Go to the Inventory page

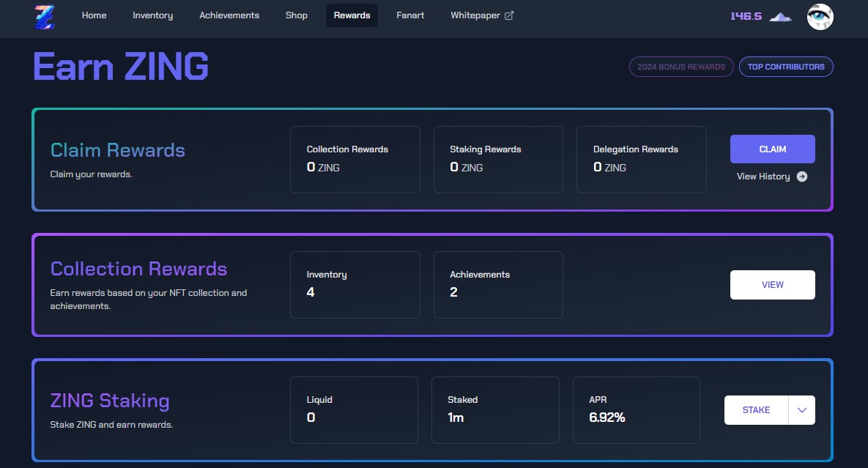[152, 15]
